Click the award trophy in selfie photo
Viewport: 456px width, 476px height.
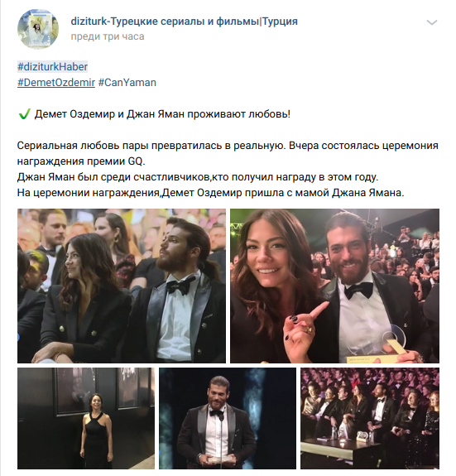point(389,345)
